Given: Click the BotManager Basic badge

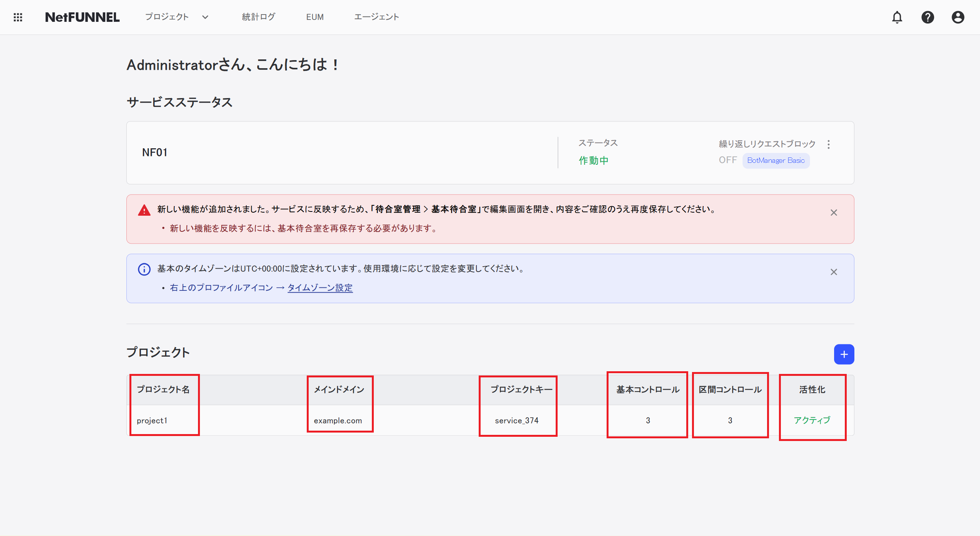Looking at the screenshot, I should coord(776,161).
